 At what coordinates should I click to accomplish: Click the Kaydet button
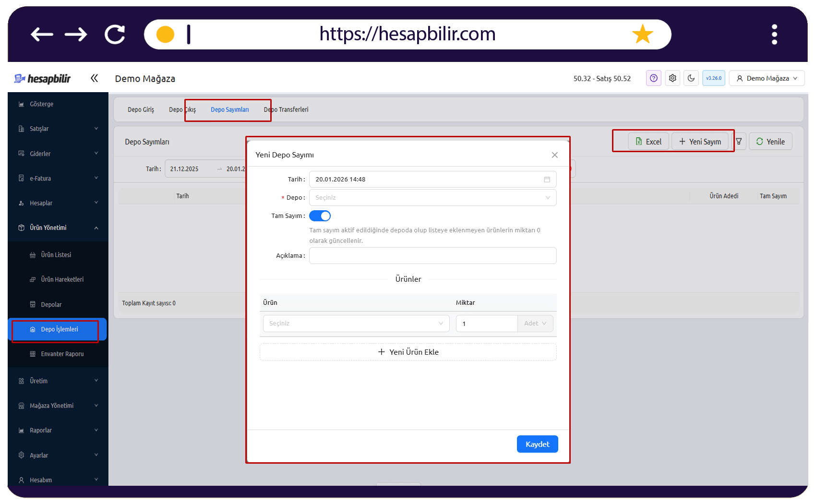[x=537, y=444]
